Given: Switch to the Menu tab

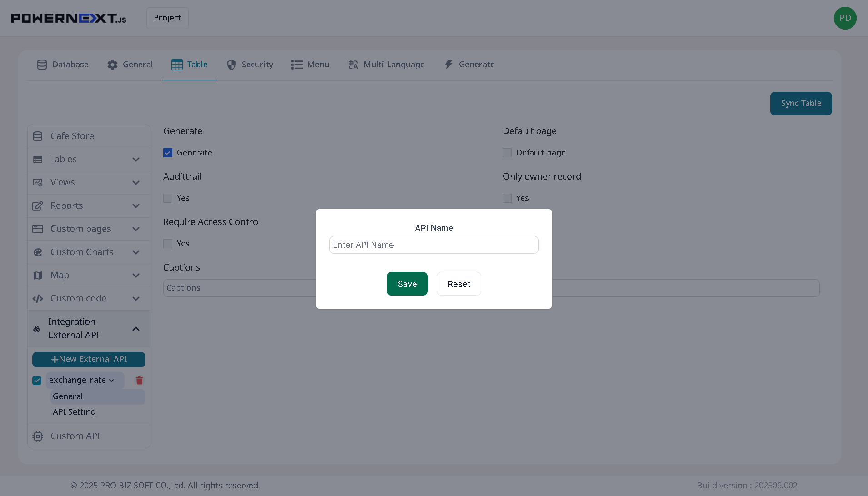Looking at the screenshot, I should click(x=310, y=65).
